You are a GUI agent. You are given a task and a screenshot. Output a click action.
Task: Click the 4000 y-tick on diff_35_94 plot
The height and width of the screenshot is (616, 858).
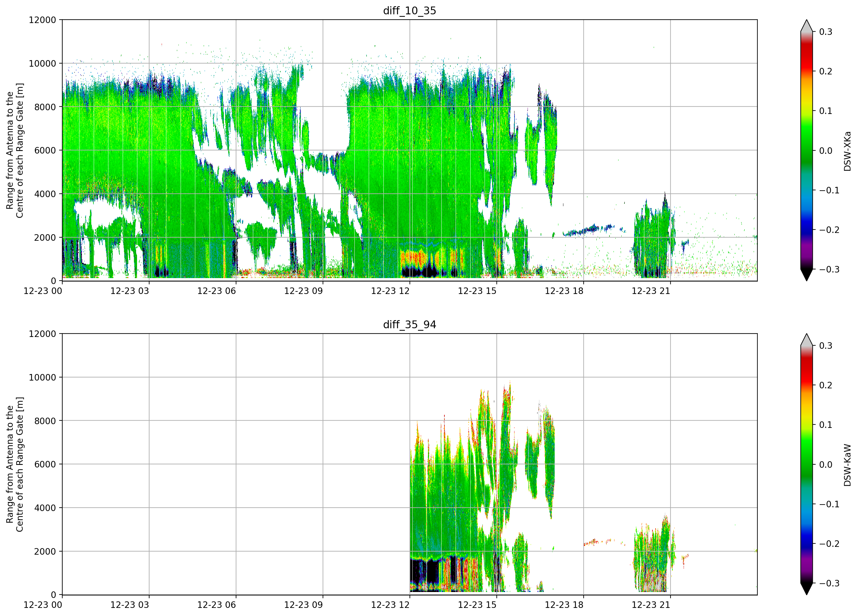(45, 508)
